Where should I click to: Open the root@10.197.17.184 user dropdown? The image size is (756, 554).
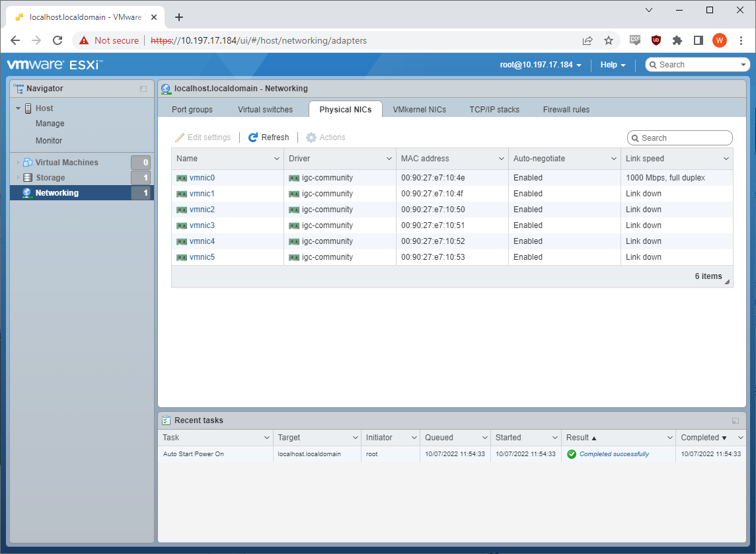541,65
